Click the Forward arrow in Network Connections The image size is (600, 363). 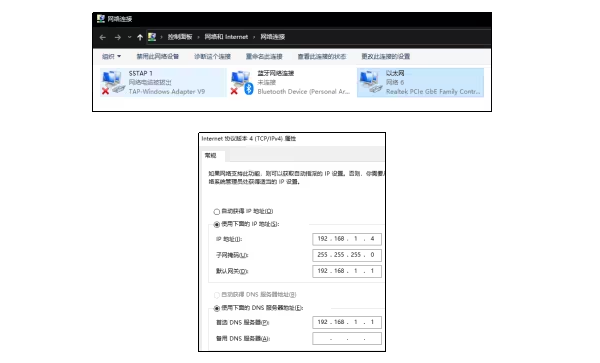(x=117, y=37)
